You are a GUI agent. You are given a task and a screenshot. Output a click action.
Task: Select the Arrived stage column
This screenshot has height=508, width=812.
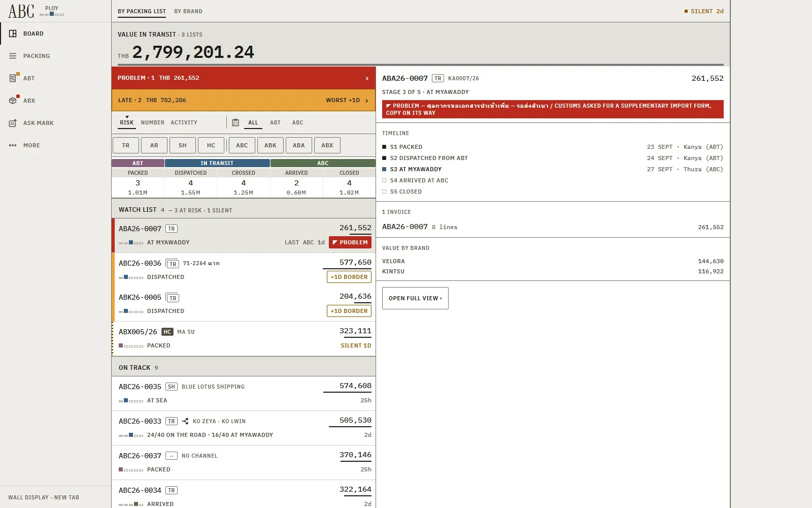click(296, 183)
